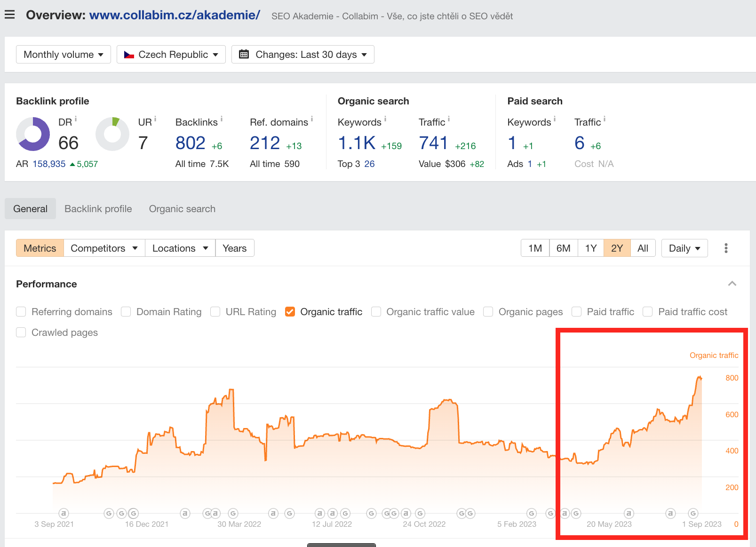This screenshot has height=547, width=756.
Task: Enable the Referring domains checkbox
Action: coord(21,312)
